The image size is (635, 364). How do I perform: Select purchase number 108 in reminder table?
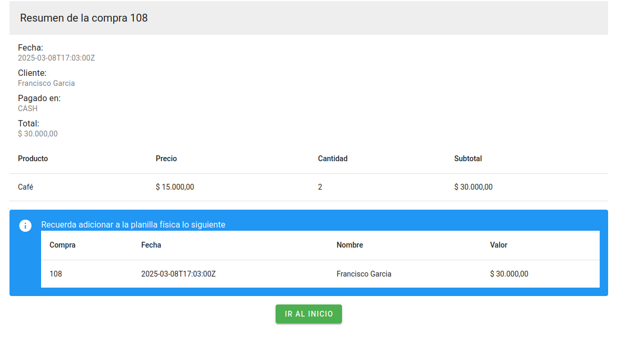(55, 274)
